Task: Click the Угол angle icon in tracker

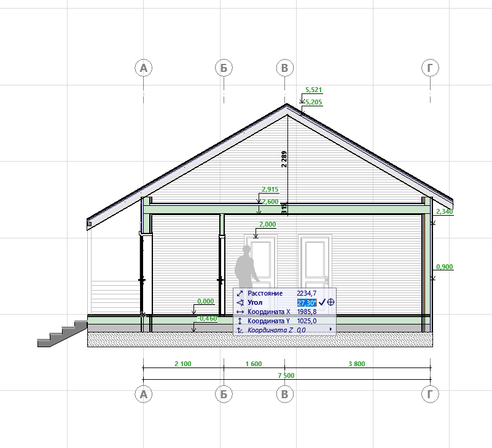Action: pos(240,303)
